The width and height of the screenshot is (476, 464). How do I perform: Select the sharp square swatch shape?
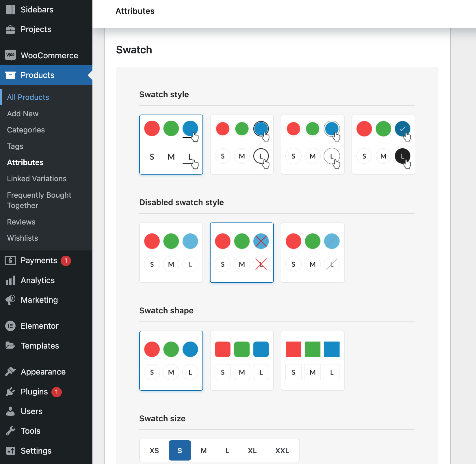[x=313, y=361]
